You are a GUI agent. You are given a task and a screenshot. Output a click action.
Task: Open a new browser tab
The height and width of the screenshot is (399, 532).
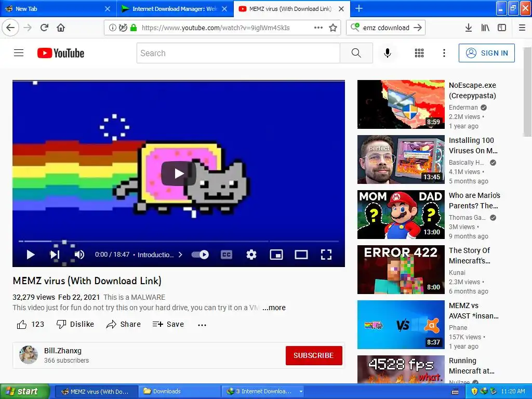(358, 9)
